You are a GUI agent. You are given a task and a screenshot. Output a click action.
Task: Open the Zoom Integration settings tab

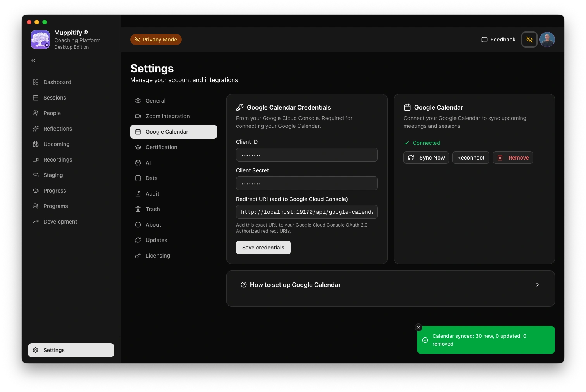point(167,116)
